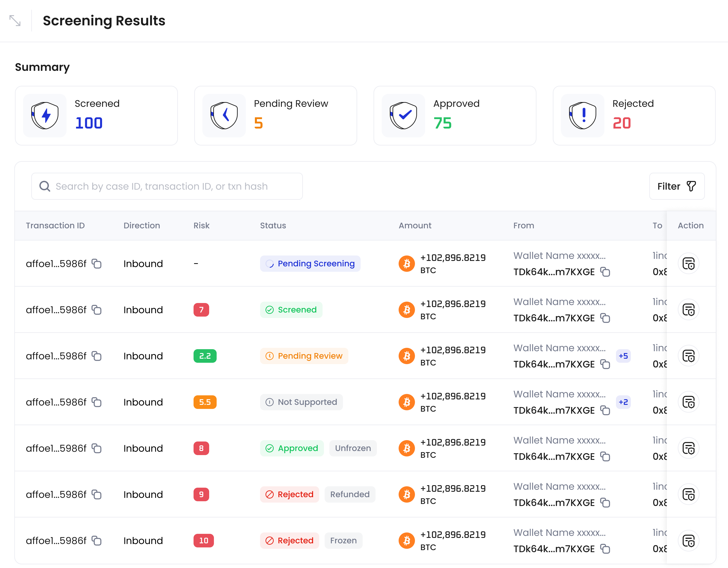
Task: Click the Pending Screening status badge
Action: click(x=310, y=263)
